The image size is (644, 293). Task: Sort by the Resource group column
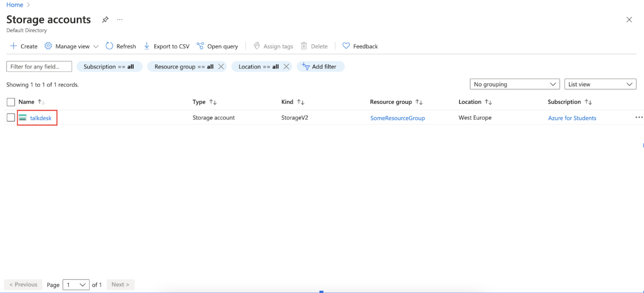(396, 102)
